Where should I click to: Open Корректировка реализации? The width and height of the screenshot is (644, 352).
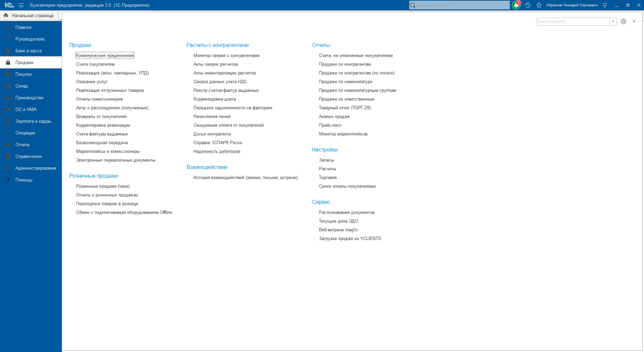pos(103,125)
